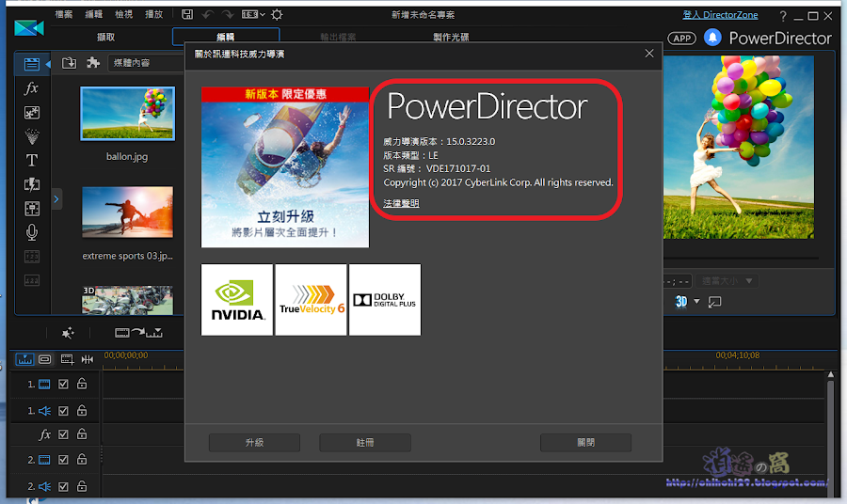The image size is (847, 504).
Task: Open the 檔案 menu
Action: [64, 14]
